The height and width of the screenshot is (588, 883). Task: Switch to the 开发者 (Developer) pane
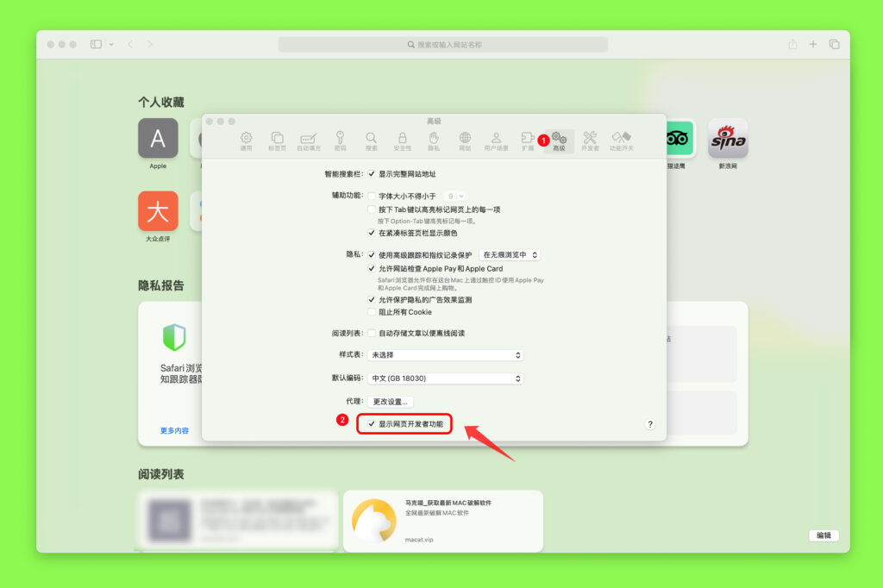[590, 141]
